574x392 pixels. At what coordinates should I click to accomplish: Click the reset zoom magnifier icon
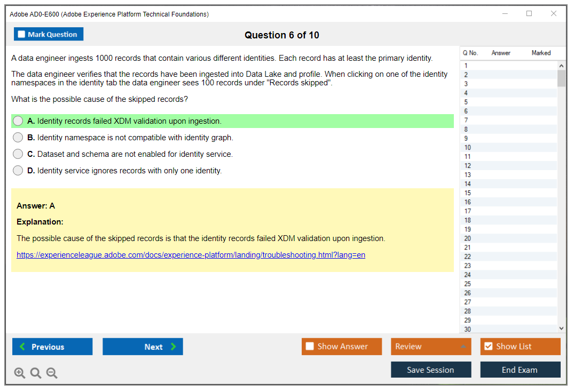click(36, 373)
